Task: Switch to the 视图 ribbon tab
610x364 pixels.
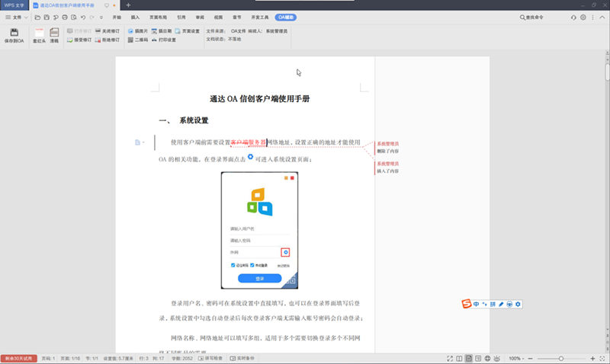Action: [218, 18]
